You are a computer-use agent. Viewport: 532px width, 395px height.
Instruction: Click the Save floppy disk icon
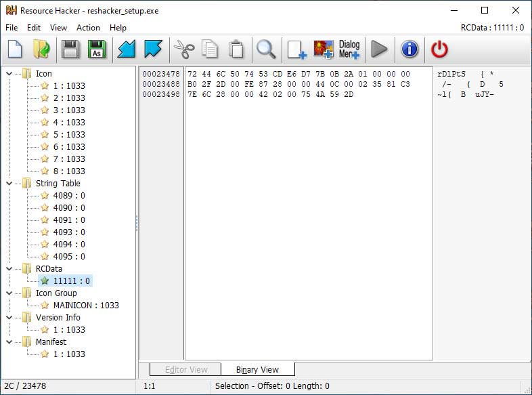coord(70,49)
